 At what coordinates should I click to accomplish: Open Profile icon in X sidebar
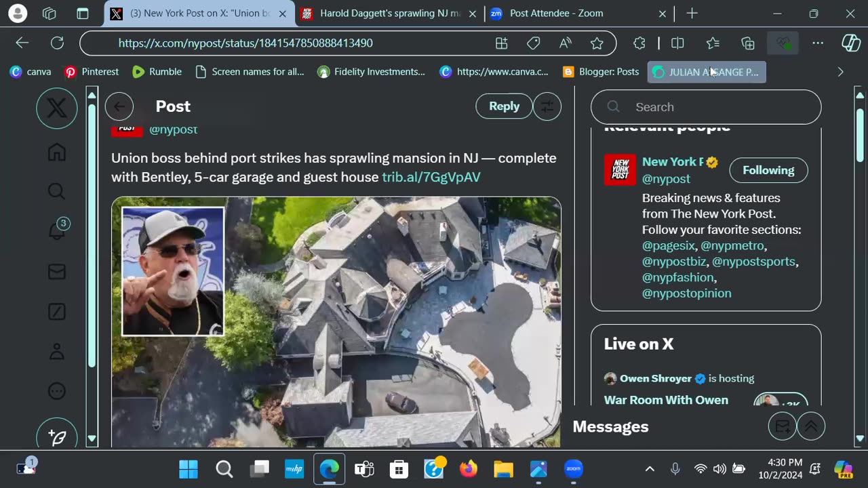coord(57,352)
